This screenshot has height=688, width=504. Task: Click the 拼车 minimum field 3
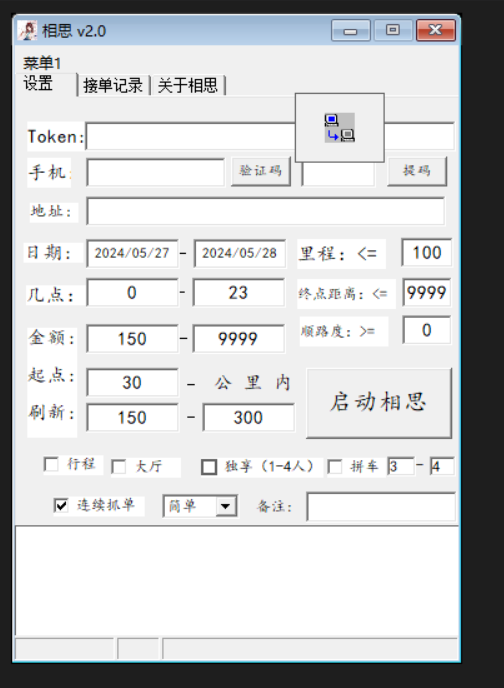pos(400,466)
